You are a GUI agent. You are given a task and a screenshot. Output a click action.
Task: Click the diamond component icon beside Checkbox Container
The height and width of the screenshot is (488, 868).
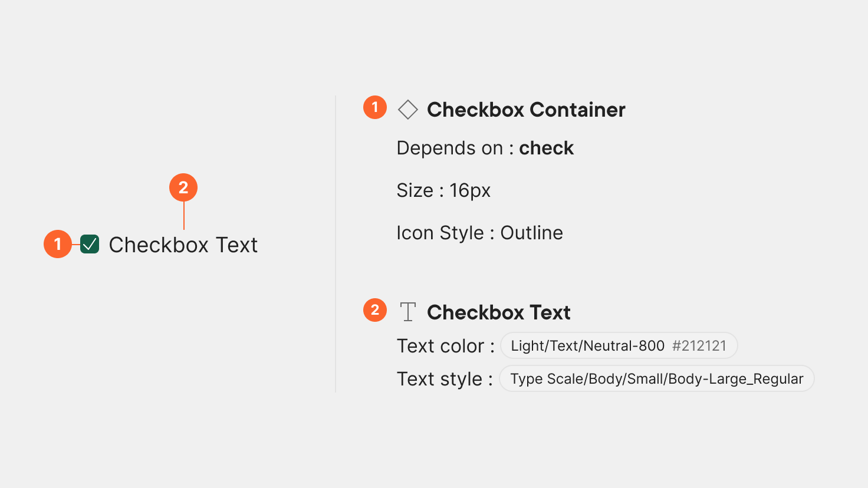point(407,110)
